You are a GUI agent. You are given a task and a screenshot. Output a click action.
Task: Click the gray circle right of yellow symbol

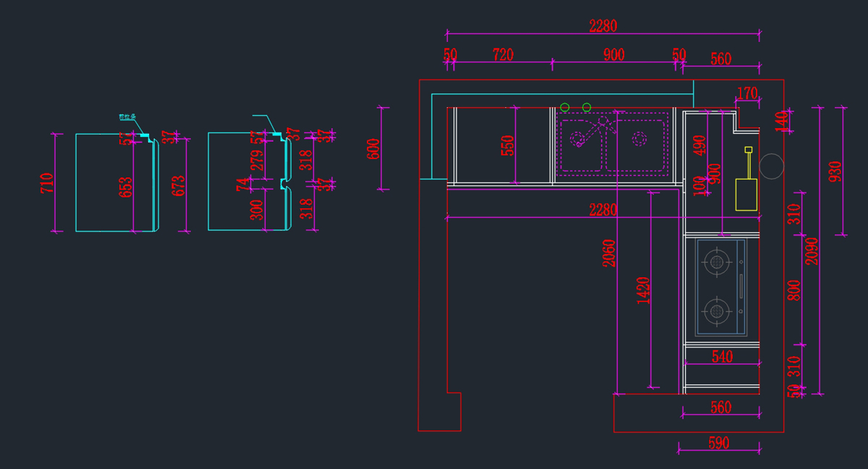(771, 166)
